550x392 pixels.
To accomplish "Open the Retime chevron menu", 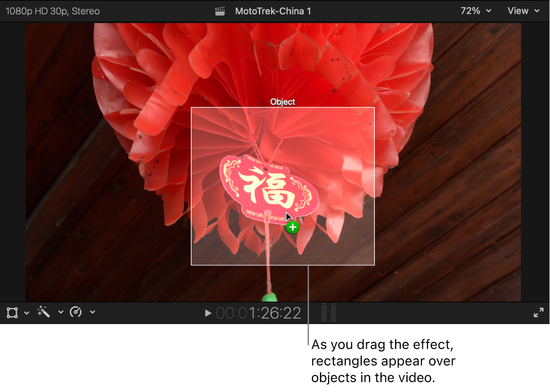I will click(x=93, y=312).
